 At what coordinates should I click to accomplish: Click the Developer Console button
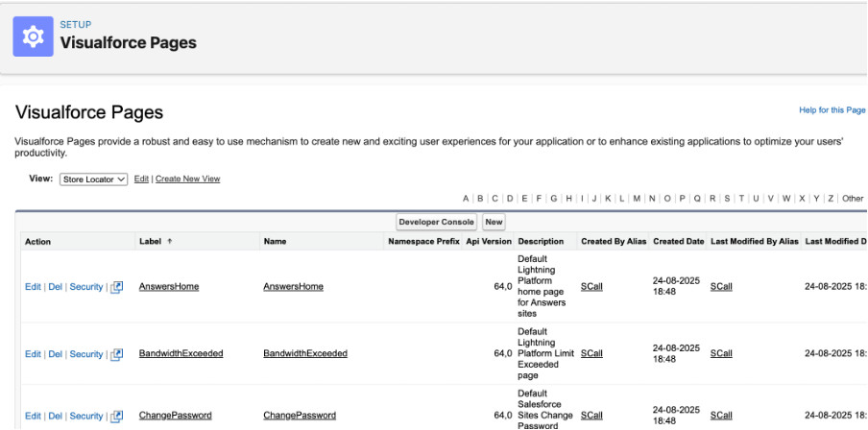point(437,222)
